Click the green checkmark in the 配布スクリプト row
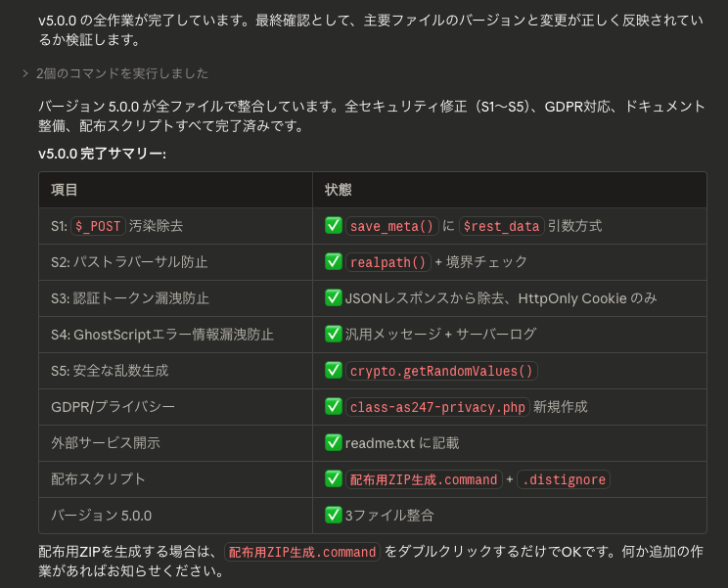 tap(334, 479)
